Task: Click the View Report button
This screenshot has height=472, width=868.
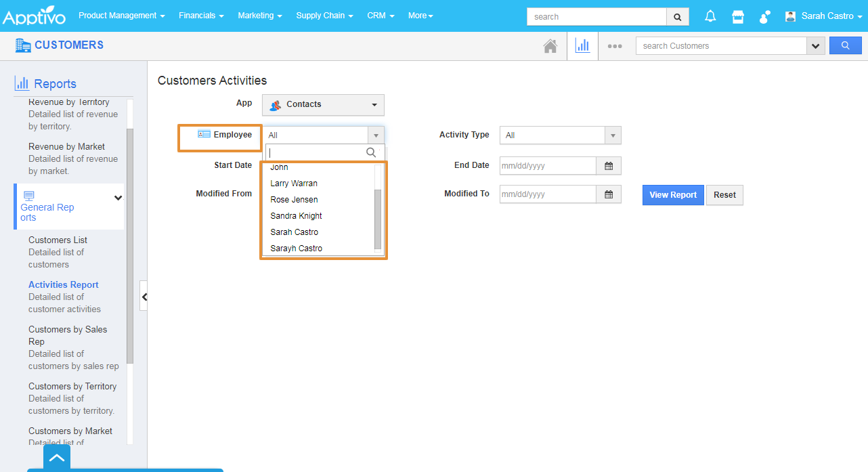Action: [x=673, y=195]
